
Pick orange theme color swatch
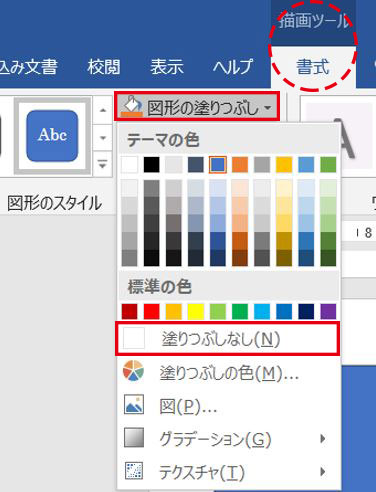pos(240,165)
